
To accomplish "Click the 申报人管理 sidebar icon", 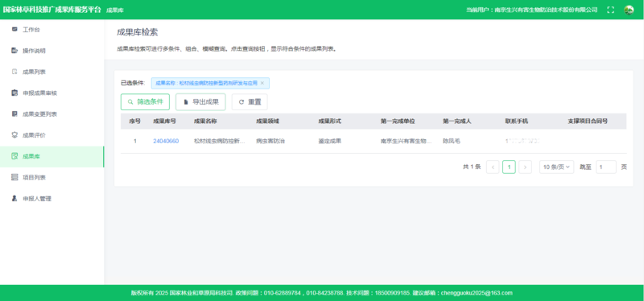I will coord(14,198).
